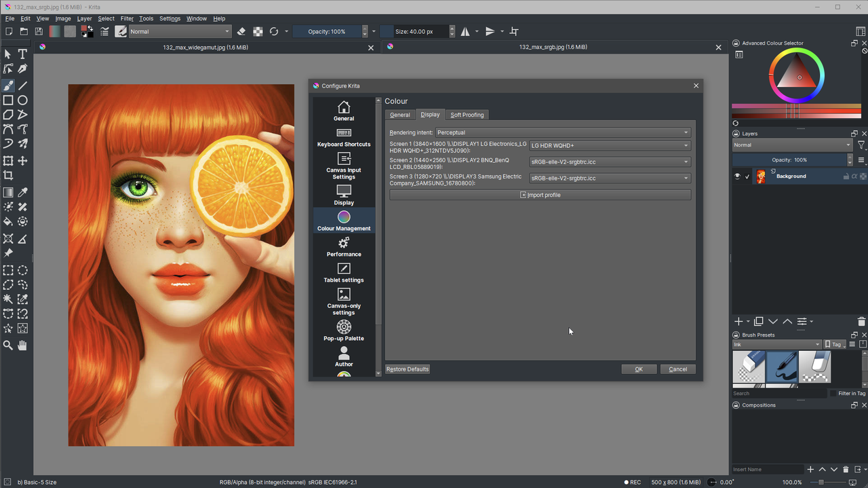The height and width of the screenshot is (488, 868).
Task: Click the layer Opacity slider
Action: coord(789,160)
